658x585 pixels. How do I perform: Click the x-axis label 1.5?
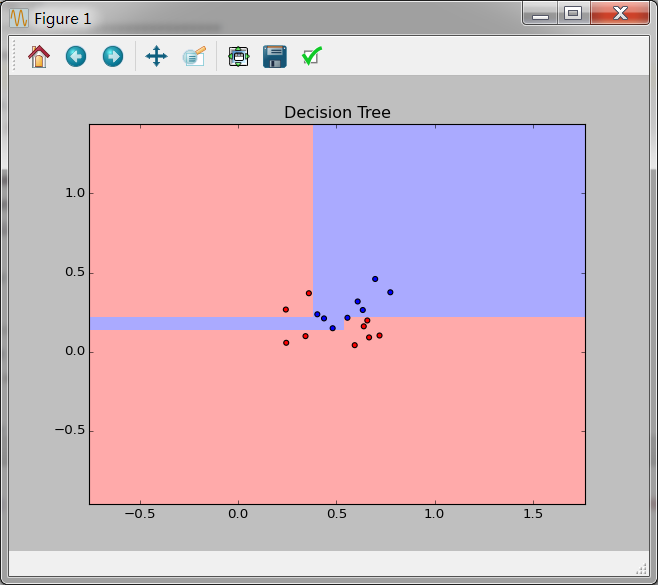coord(533,514)
